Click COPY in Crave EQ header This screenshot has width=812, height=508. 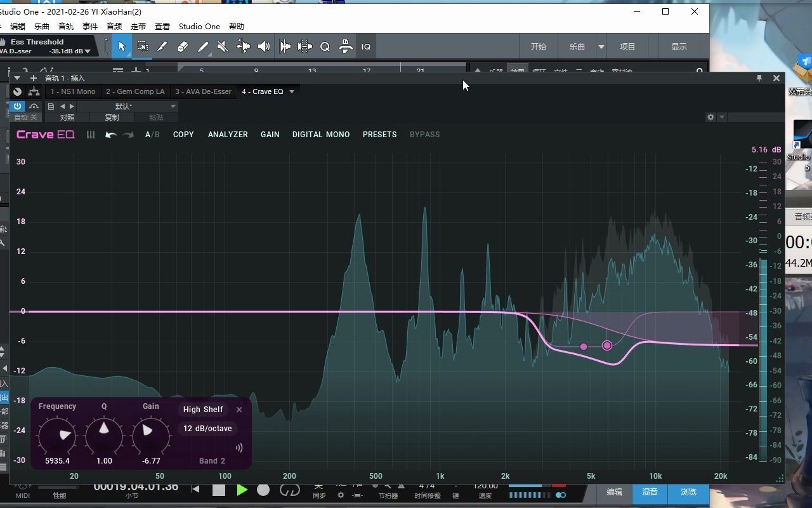pyautogui.click(x=183, y=135)
